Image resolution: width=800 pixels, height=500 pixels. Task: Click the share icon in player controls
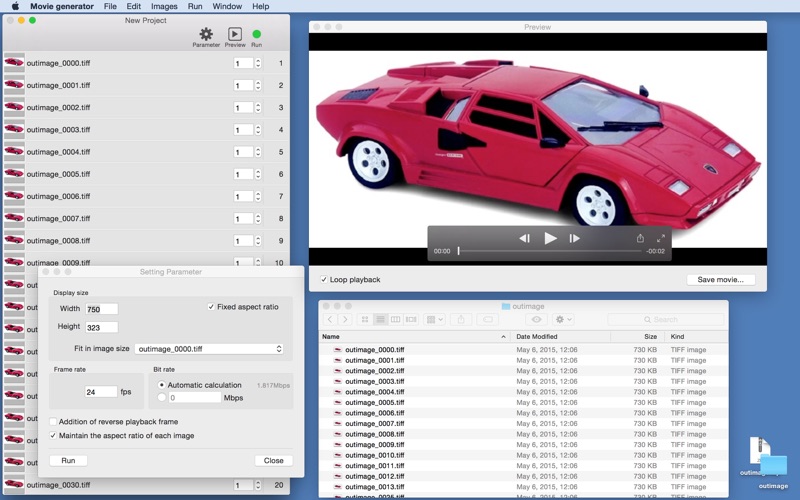coord(640,238)
